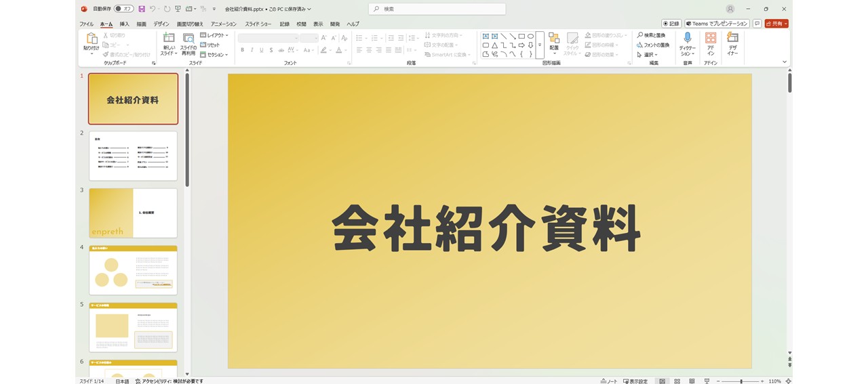The image size is (868, 384).
Task: Switch to the 挿入 tab
Action: click(124, 24)
